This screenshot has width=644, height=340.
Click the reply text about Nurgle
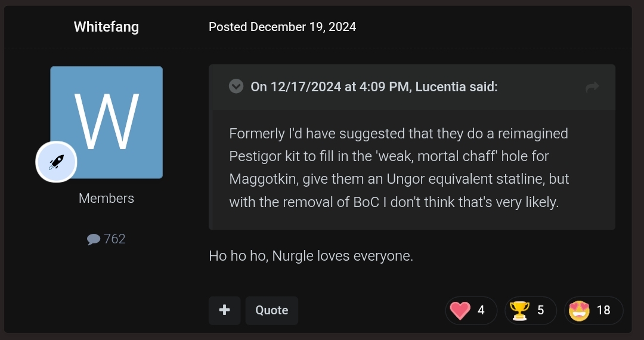tap(311, 256)
